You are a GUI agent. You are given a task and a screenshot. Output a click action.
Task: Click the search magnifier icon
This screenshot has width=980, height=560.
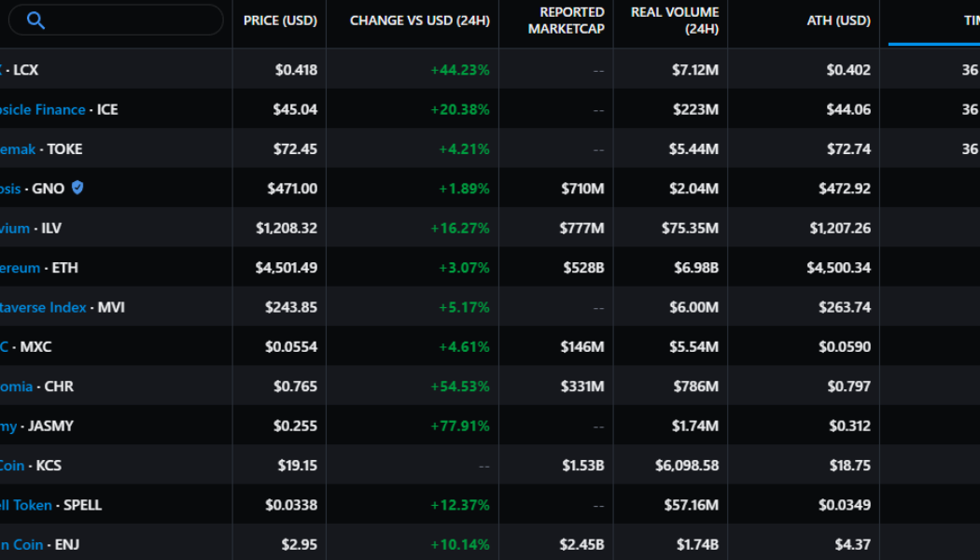[36, 19]
